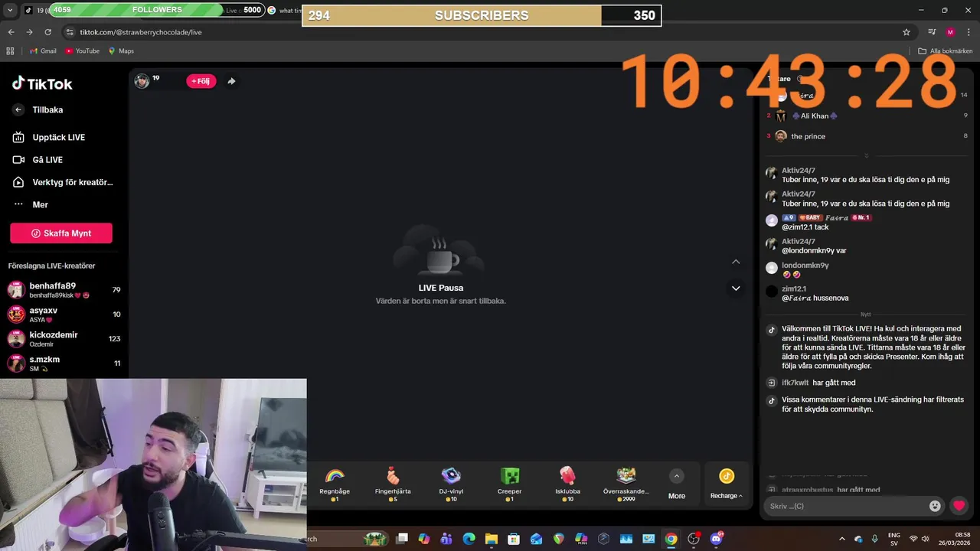This screenshot has width=980, height=551.
Task: Open Upptäck LIVE in sidebar
Action: click(x=48, y=137)
